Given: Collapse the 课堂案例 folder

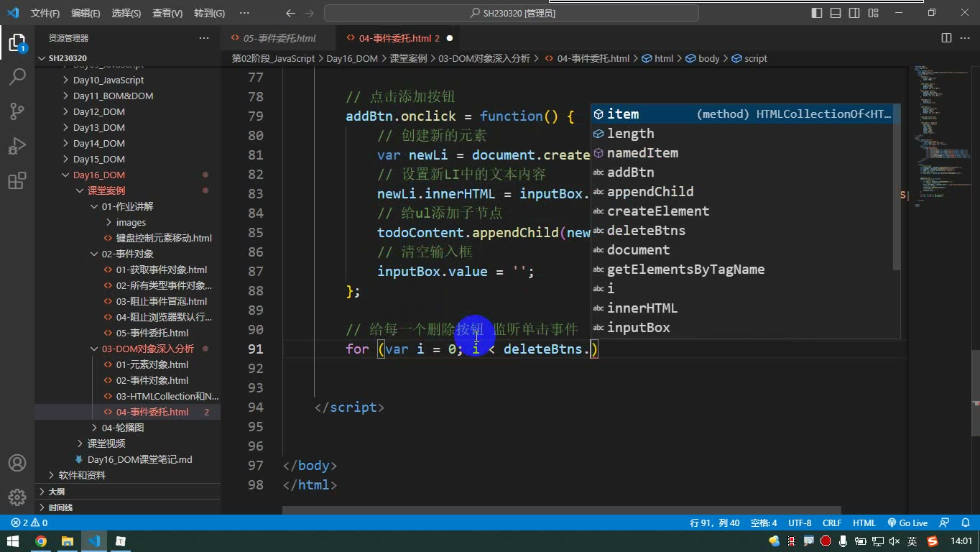Looking at the screenshot, I should pyautogui.click(x=106, y=190).
